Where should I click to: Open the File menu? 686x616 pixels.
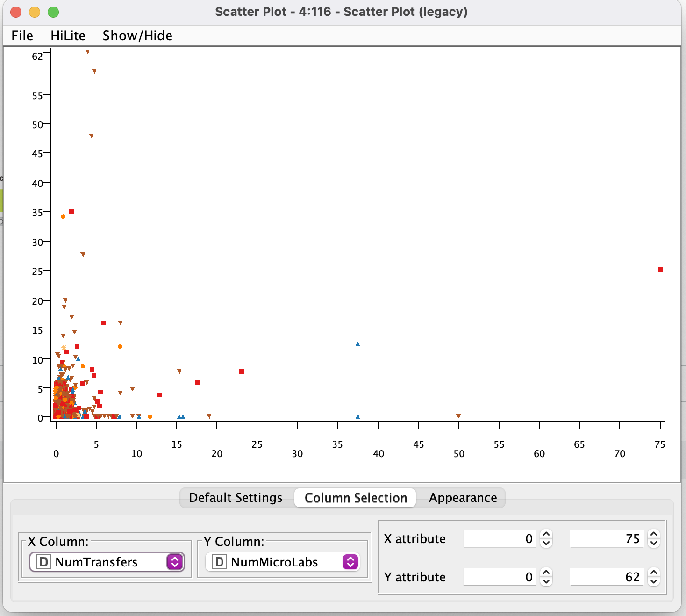pyautogui.click(x=21, y=35)
